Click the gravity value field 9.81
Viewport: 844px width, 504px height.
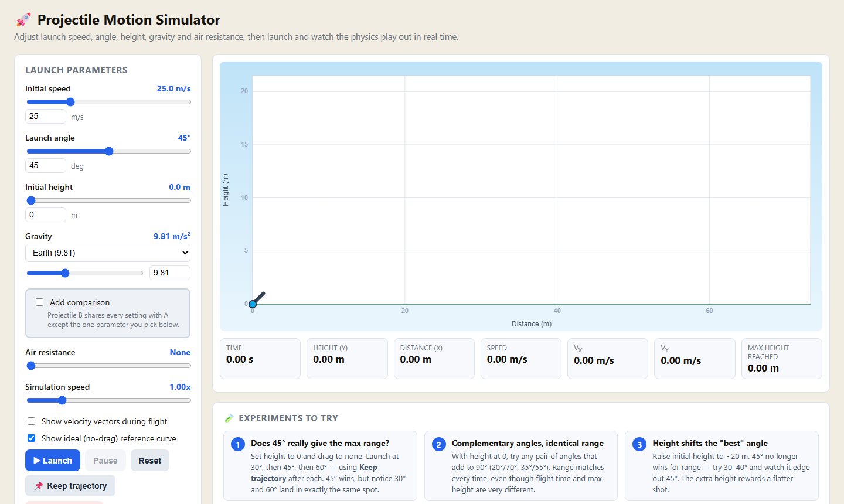pyautogui.click(x=170, y=273)
